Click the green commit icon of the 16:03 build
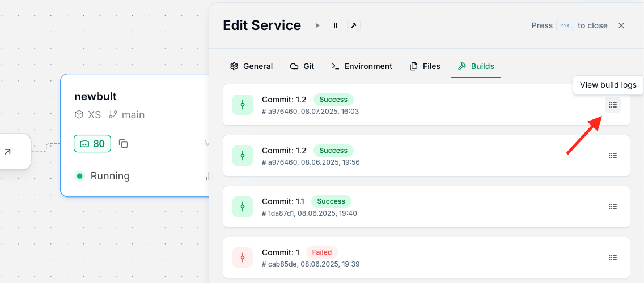Image resolution: width=644 pixels, height=283 pixels. (x=242, y=105)
